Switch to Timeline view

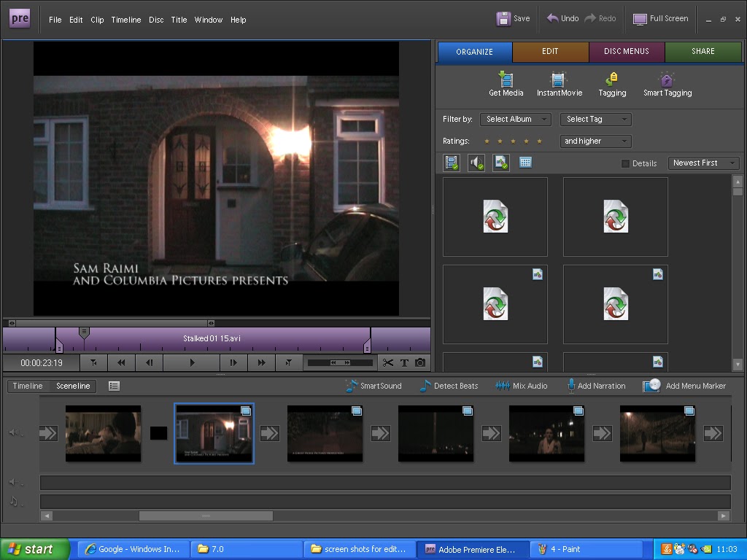click(x=28, y=386)
